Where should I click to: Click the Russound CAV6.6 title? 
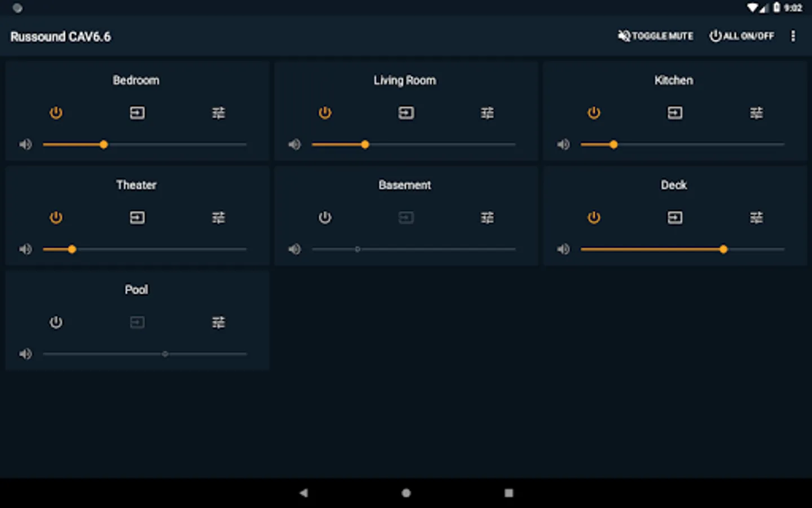[x=60, y=37]
